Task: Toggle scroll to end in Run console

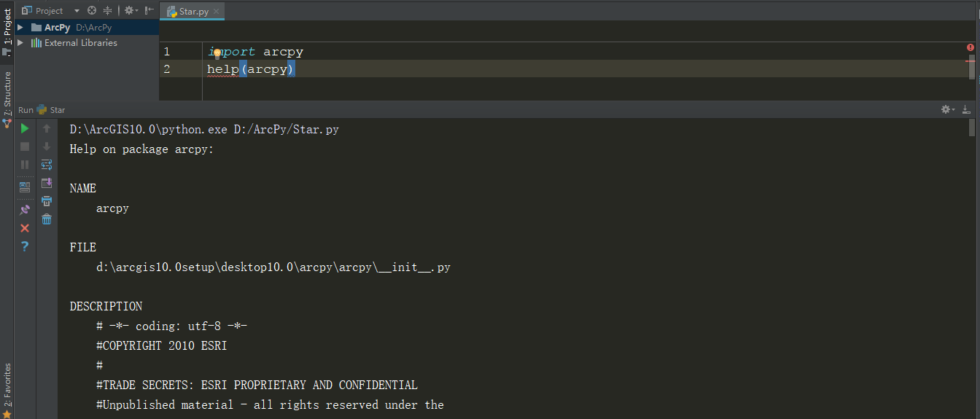Action: click(x=47, y=183)
